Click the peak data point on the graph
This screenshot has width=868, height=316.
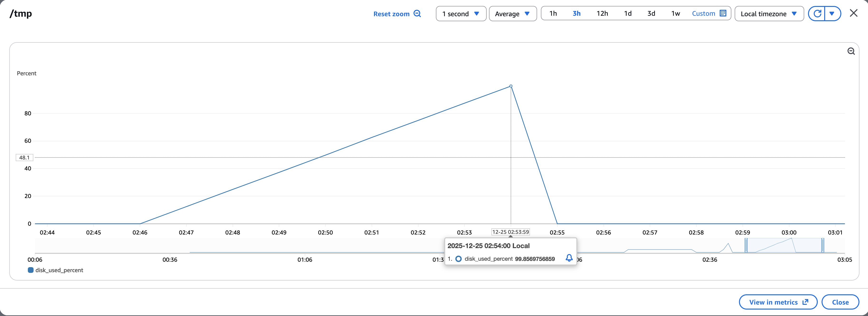coord(511,86)
